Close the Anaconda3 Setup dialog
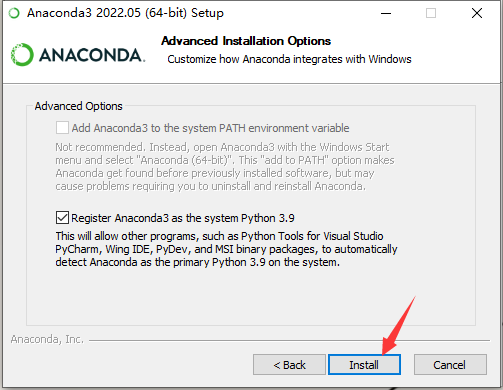The image size is (503, 390). 477,13
